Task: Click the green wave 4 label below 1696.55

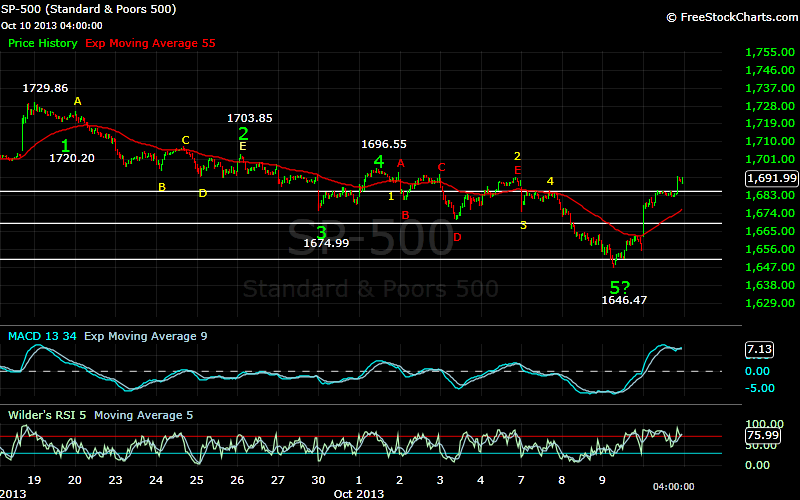Action: pyautogui.click(x=379, y=162)
